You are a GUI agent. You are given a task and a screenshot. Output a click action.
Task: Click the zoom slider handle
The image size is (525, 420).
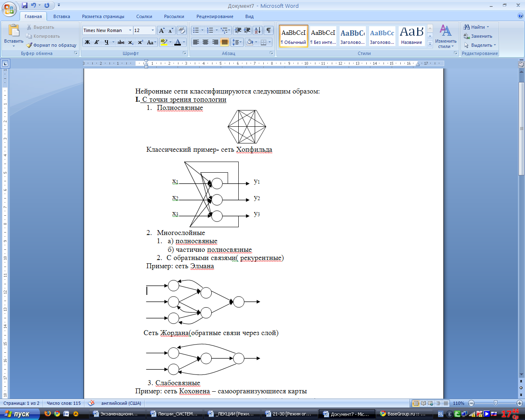[495, 403]
